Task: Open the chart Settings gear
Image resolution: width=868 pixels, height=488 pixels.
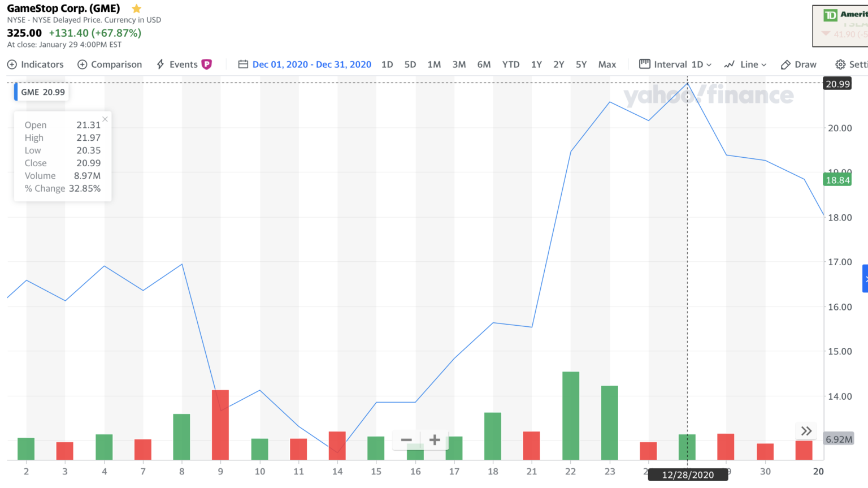Action: pos(839,64)
